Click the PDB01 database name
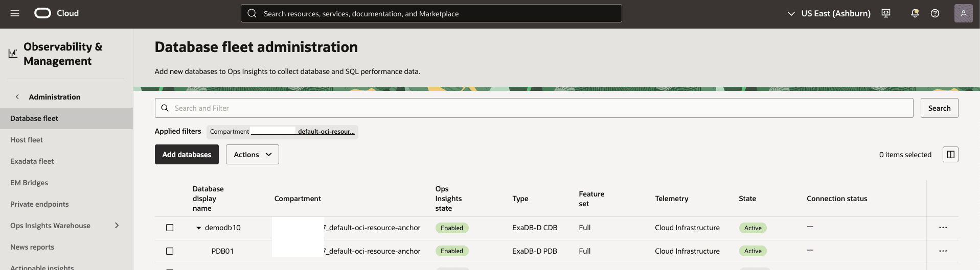Viewport: 980px width, 270px height. (222, 251)
